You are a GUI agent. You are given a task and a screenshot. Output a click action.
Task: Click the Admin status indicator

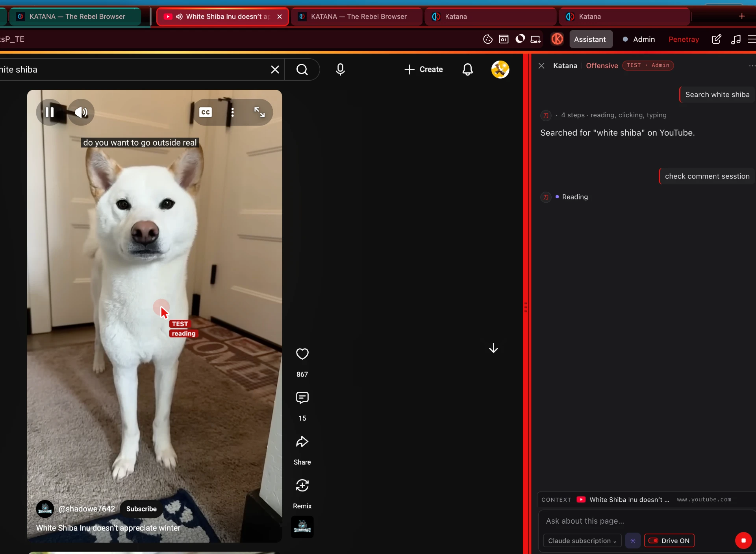pos(639,39)
